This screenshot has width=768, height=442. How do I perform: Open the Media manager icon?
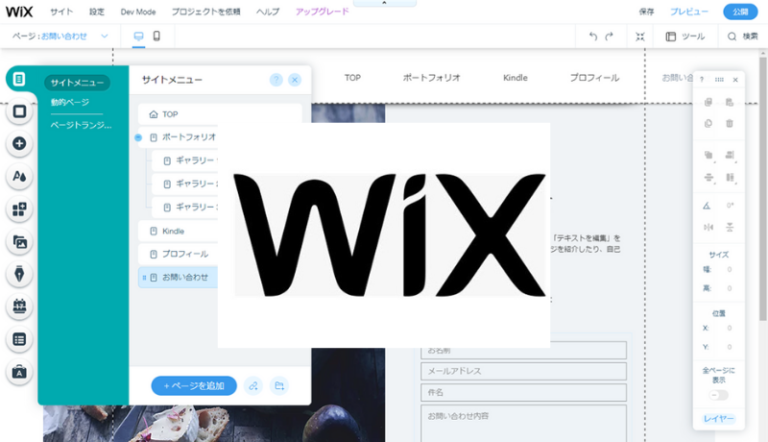[19, 242]
